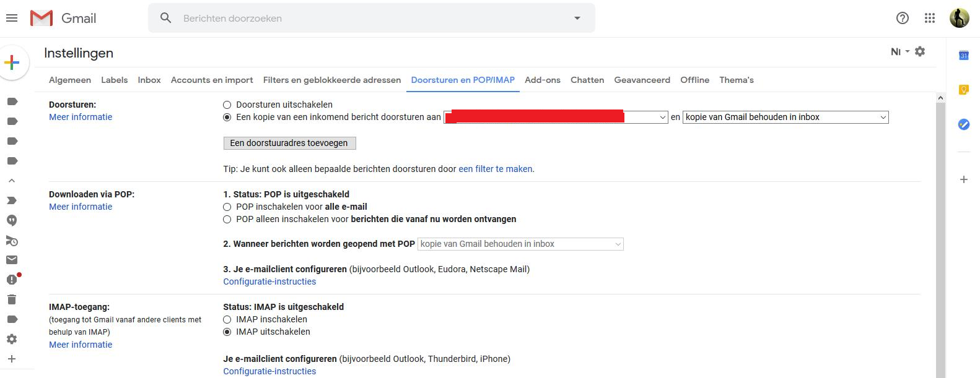Viewport: 980px width, 378px height.
Task: Switch to the Chatten tab
Action: click(x=587, y=80)
